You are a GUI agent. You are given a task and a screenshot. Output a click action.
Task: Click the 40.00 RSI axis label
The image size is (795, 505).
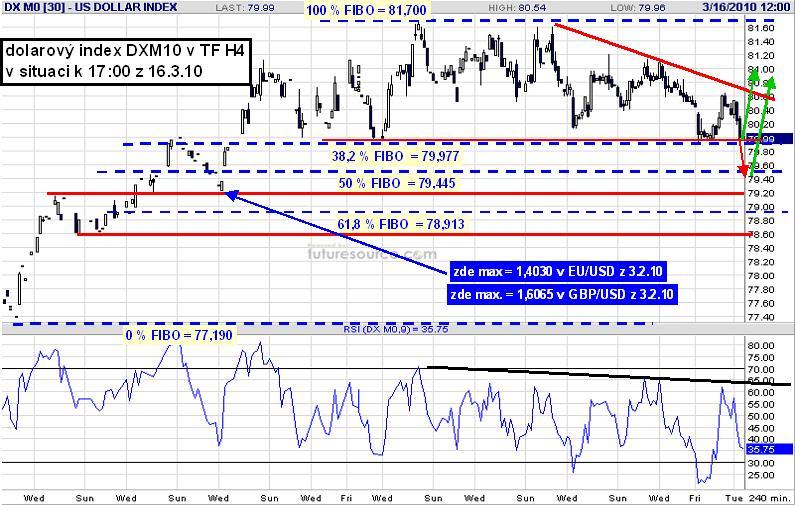pos(761,440)
